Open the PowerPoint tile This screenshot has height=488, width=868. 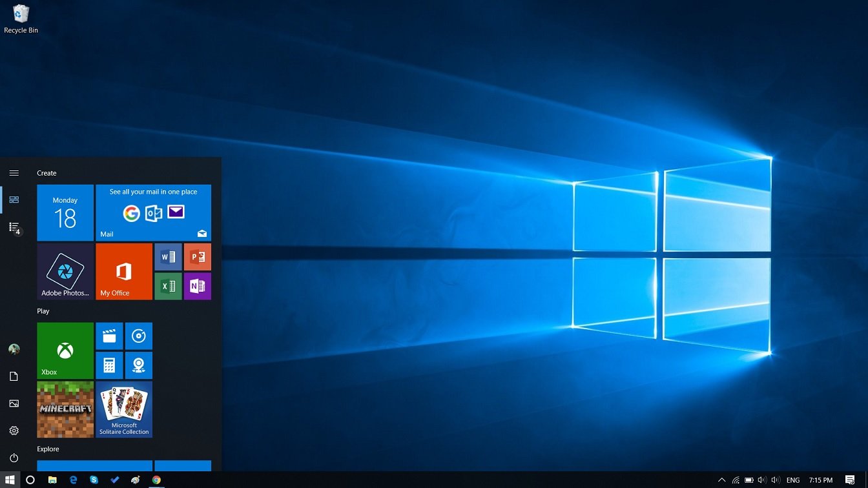(x=198, y=257)
